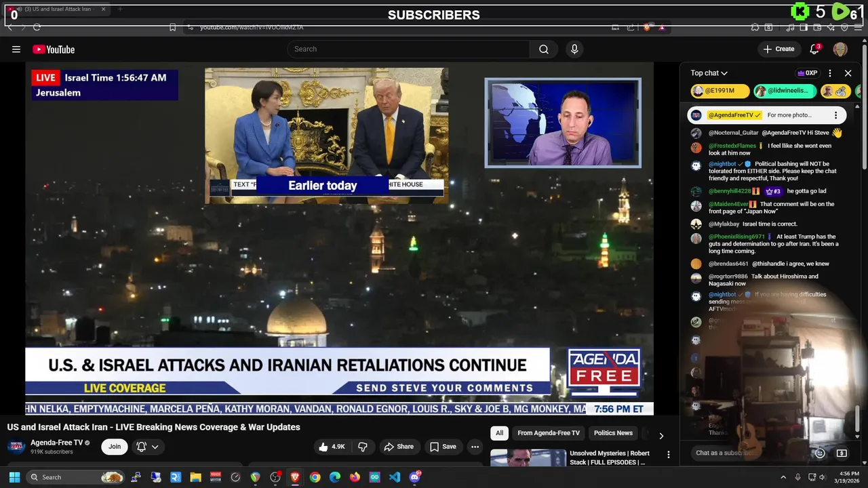The image size is (868, 488).
Task: Open the Unsolved Mysteries Robert Stack title
Action: click(610, 457)
